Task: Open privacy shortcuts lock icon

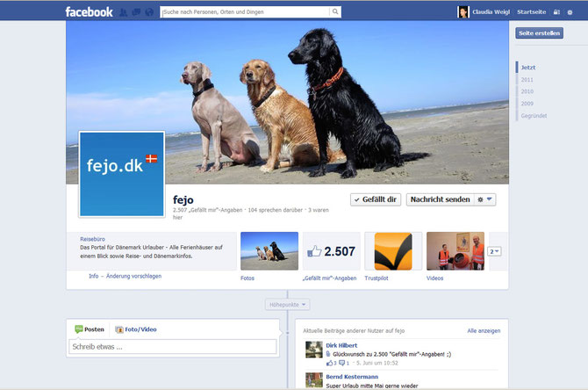Action: 556,12
